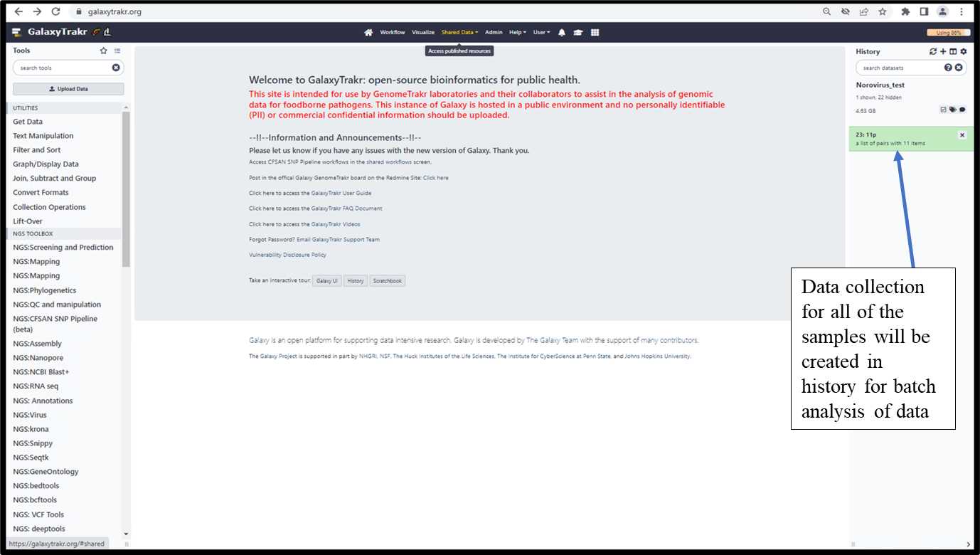Expand the NGS:RNA seq tool section
Screen dimensions: 980x555
36,386
